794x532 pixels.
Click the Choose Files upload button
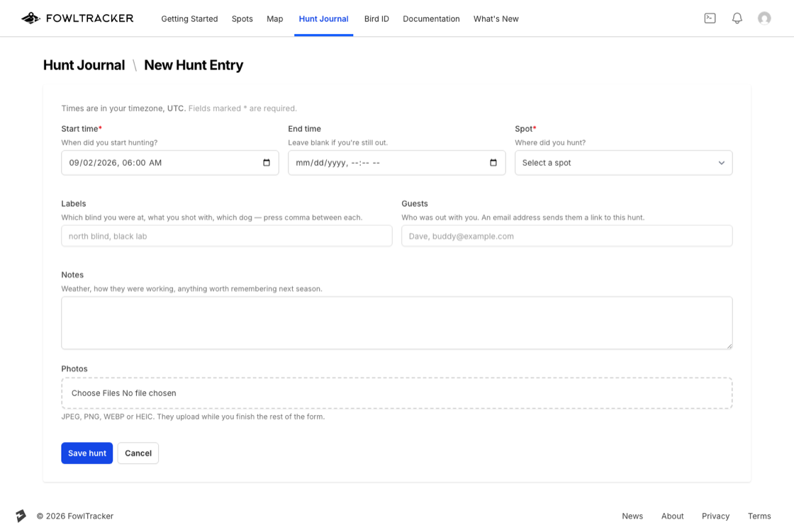click(95, 392)
